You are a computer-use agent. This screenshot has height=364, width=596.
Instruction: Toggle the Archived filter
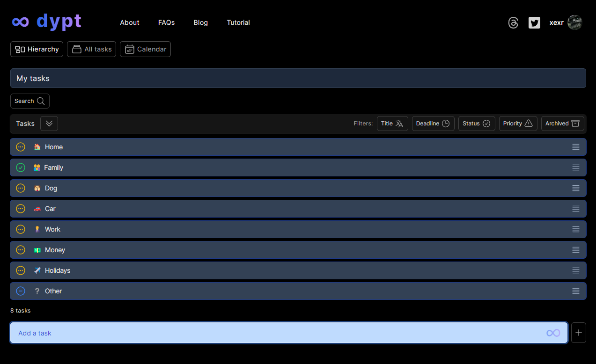point(562,124)
